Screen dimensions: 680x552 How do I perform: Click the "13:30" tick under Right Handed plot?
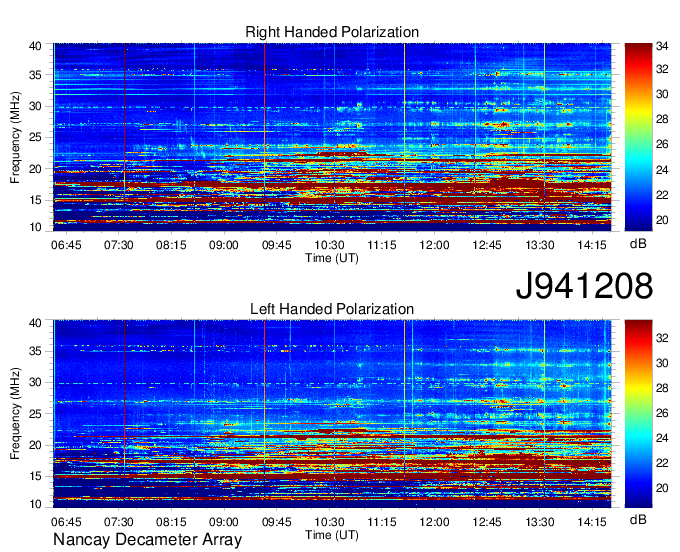pos(540,245)
